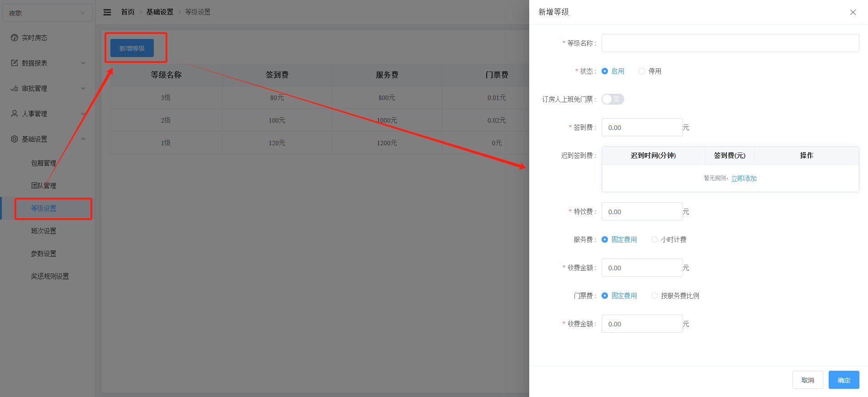Click the 1级 row name cell
The width and height of the screenshot is (868, 397).
[166, 143]
